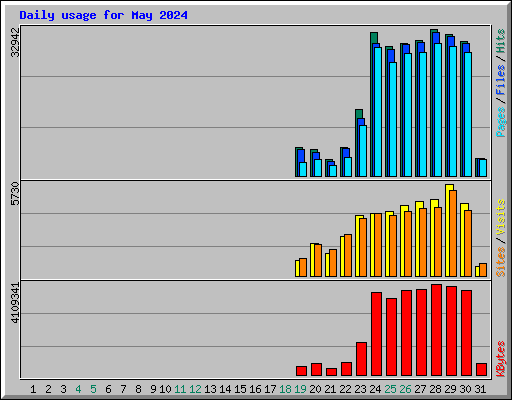
Task: Click the day 23 cyan pages bar
Action: point(363,151)
